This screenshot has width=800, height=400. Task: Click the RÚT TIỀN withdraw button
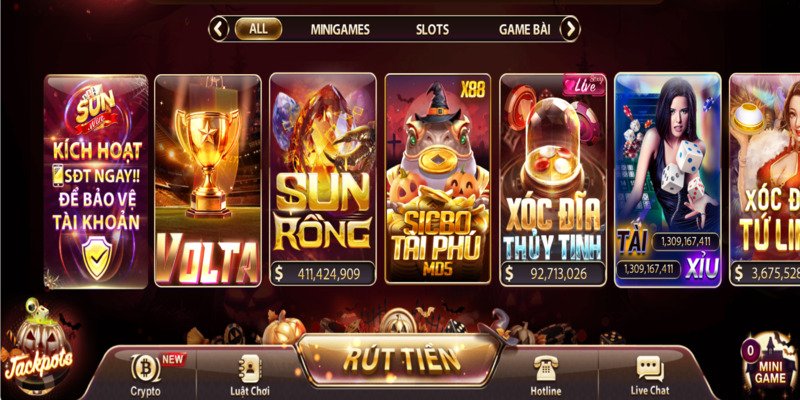tap(402, 359)
